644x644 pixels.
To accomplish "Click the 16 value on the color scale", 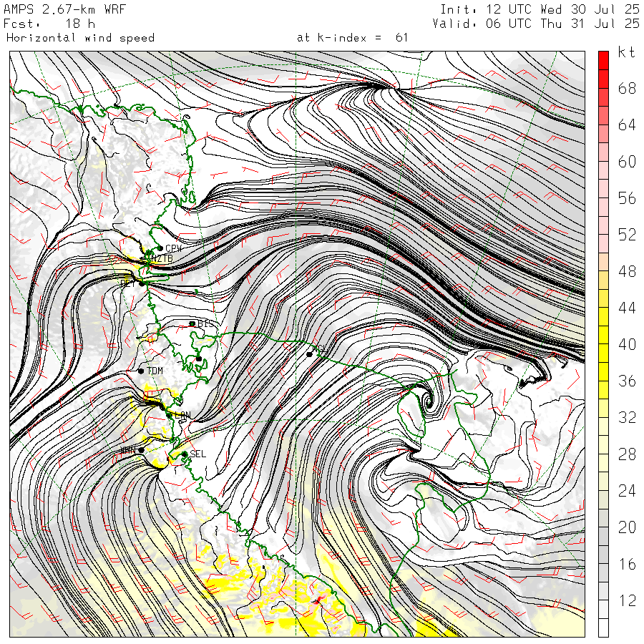I will [627, 565].
